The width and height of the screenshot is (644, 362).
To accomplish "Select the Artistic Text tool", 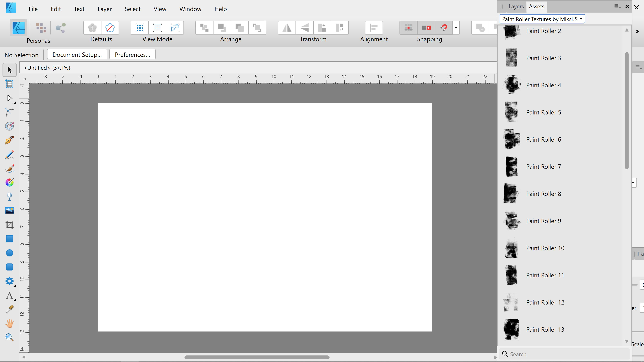I will pos(10,295).
